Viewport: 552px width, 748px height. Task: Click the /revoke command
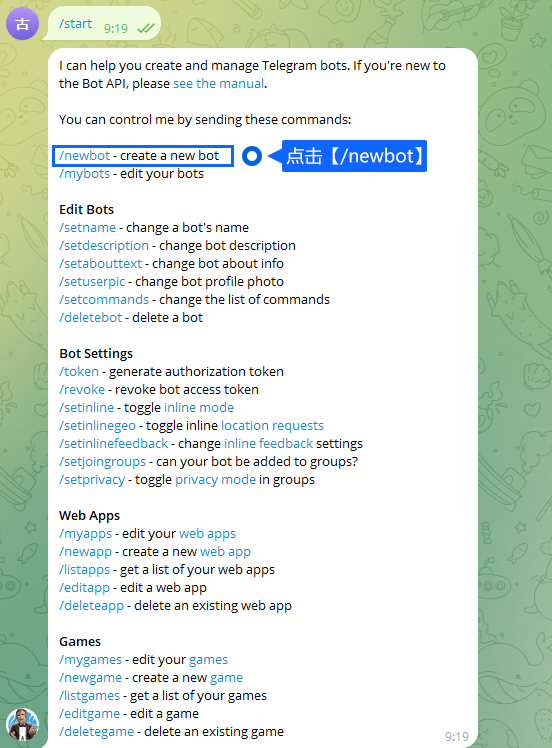82,390
